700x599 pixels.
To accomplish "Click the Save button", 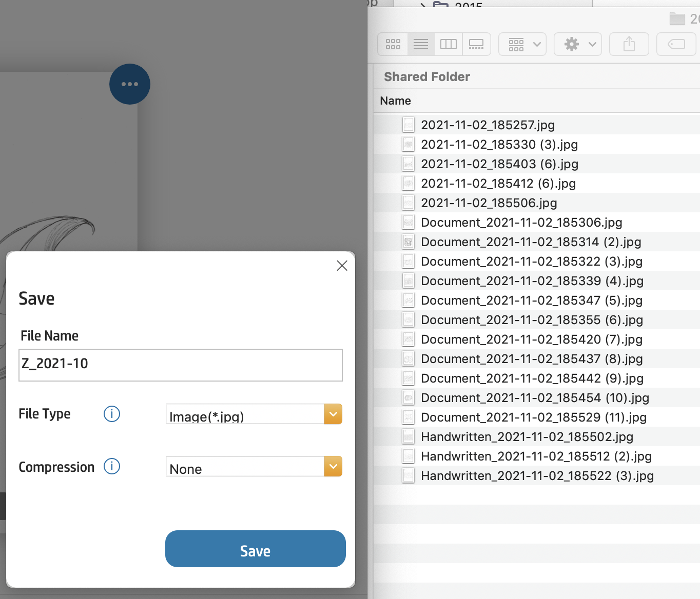I will pos(255,549).
